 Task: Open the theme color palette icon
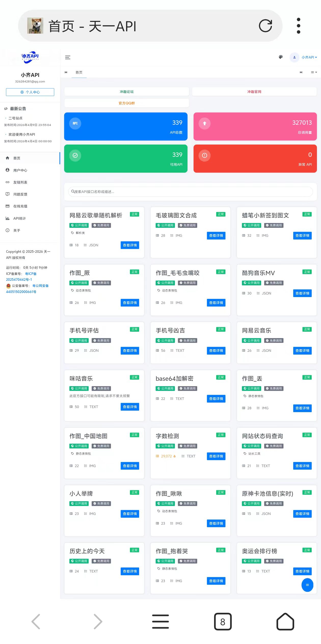pos(280,57)
